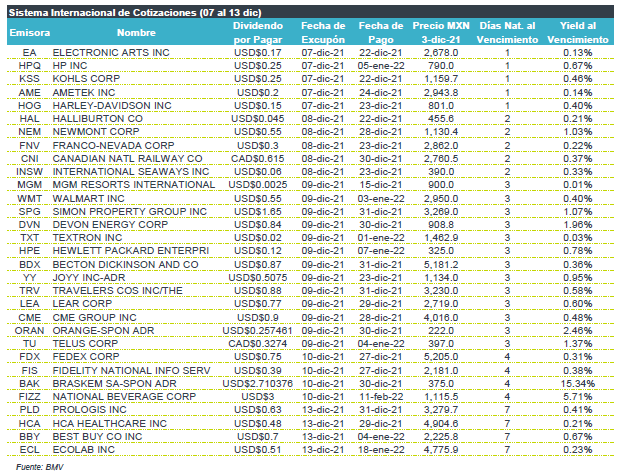Screen dimensions: 627x475
Task: Click the 03-ene-22 payment date cell
Action: [381, 199]
